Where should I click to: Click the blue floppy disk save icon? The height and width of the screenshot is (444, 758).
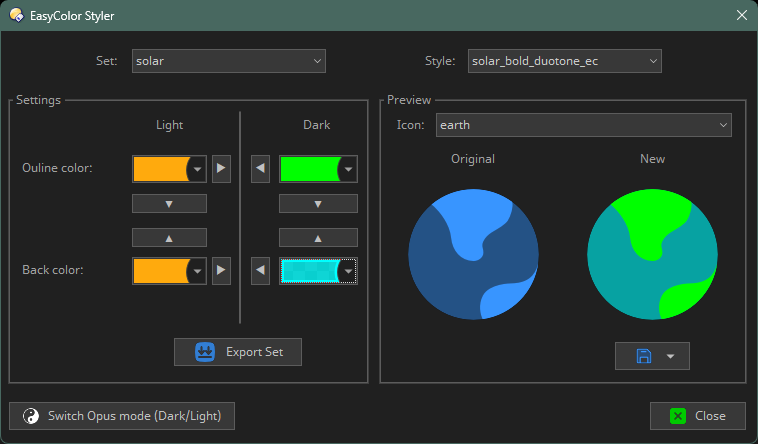click(x=643, y=356)
